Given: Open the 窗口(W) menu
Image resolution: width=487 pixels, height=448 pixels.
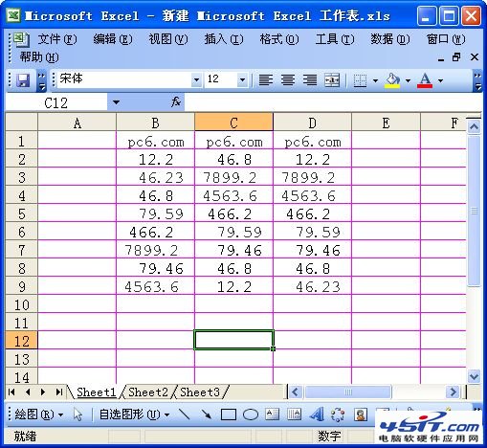Looking at the screenshot, I should [x=446, y=39].
